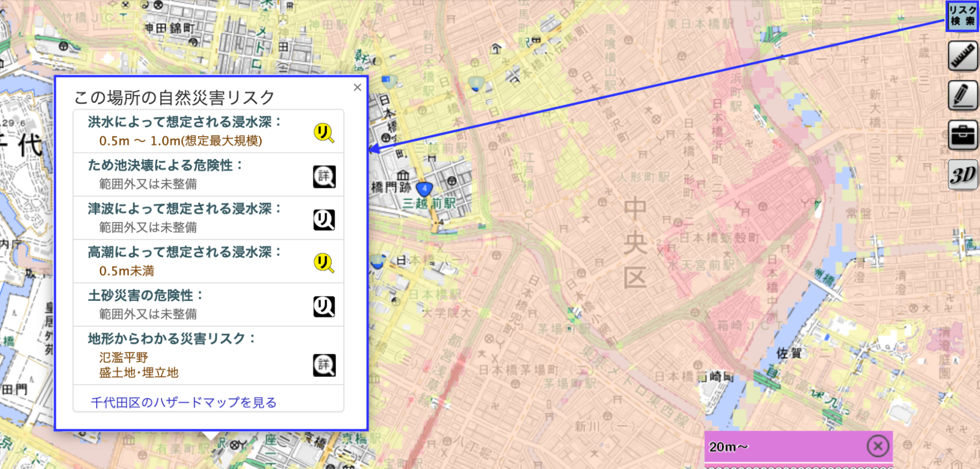Click the 洪水によって想定される浸水深 heading
This screenshot has width=980, height=469.
tap(184, 122)
